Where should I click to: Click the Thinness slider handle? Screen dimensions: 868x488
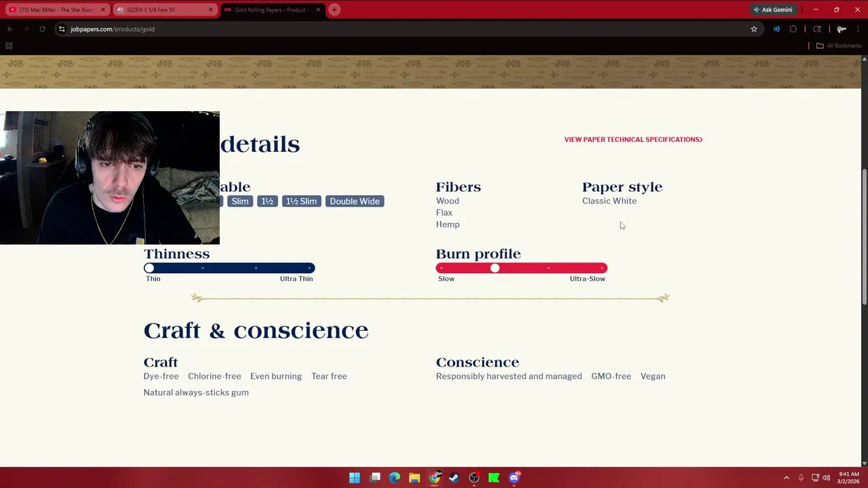pos(149,268)
